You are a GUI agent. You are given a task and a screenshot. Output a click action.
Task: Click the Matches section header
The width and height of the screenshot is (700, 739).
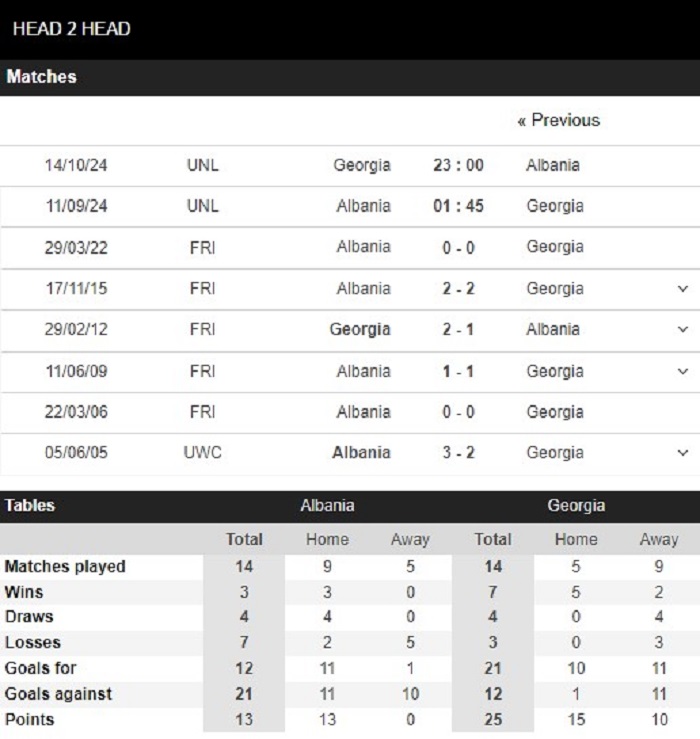tap(41, 77)
